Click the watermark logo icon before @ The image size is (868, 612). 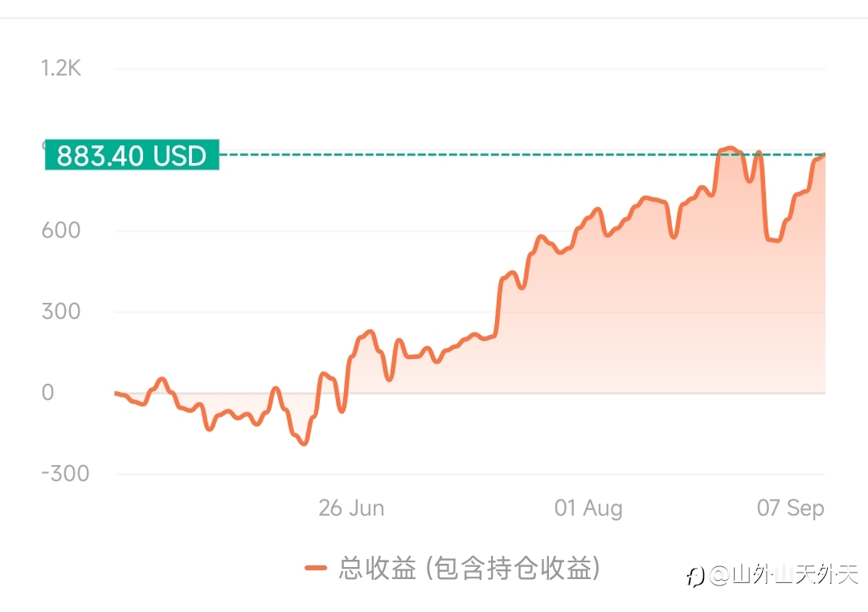click(695, 576)
